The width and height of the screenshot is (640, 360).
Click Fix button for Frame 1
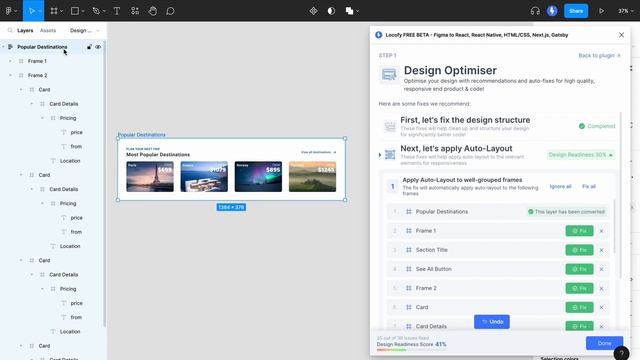(x=579, y=231)
